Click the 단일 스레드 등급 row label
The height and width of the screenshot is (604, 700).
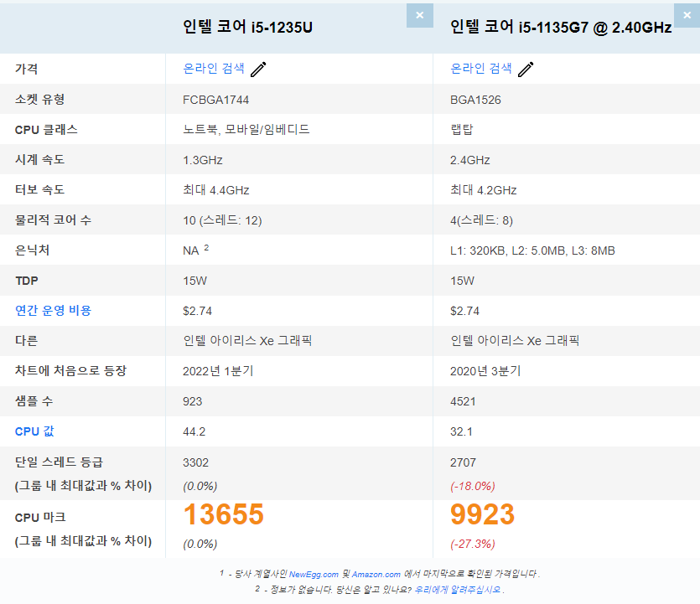pyautogui.click(x=59, y=462)
